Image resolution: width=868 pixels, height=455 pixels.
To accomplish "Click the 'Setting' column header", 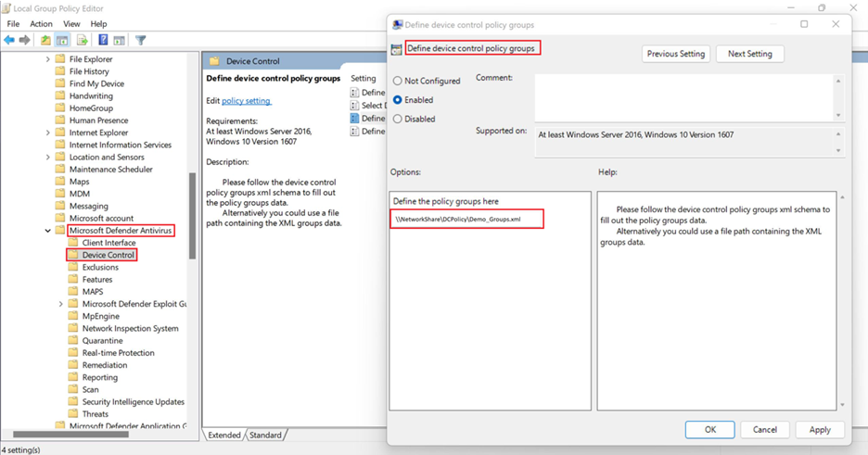I will point(364,79).
